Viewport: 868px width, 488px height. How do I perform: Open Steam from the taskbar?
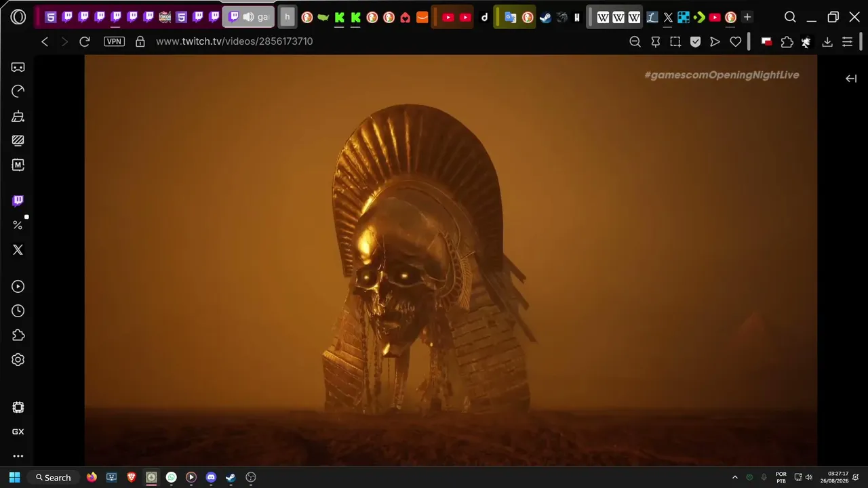(x=231, y=477)
